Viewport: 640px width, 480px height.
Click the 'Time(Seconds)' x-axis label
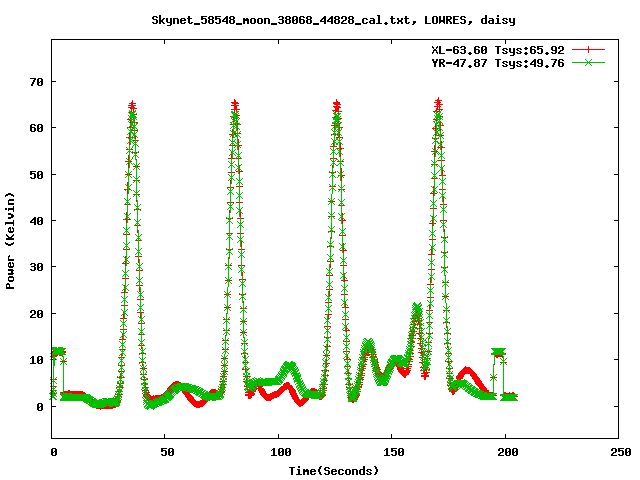[333, 471]
